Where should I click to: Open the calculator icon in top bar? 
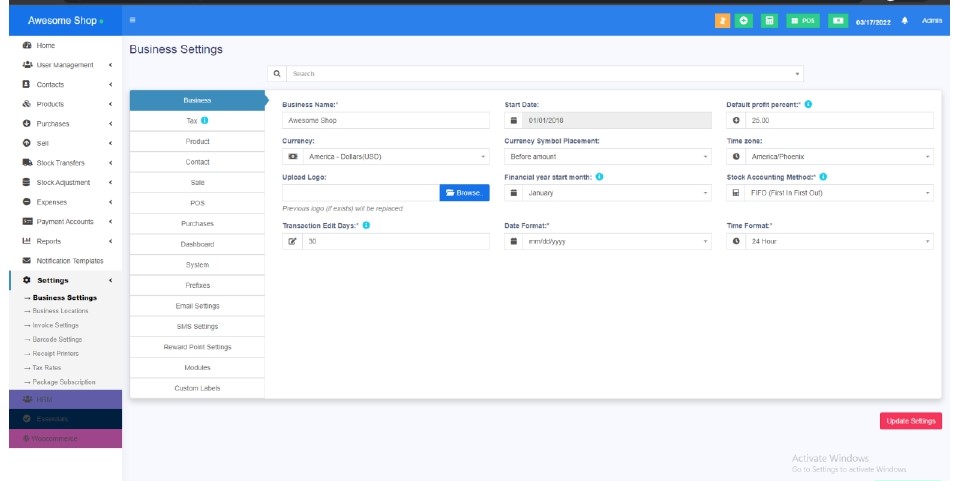770,20
